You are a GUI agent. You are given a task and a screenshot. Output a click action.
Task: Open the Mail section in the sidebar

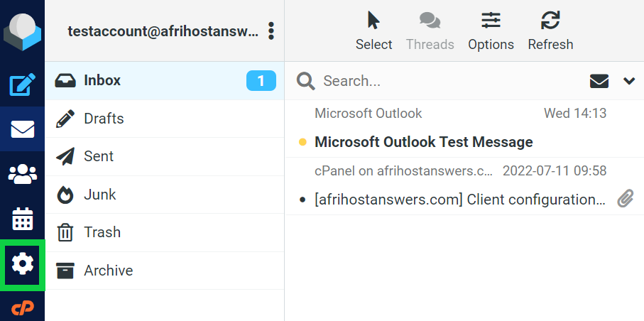pyautogui.click(x=22, y=129)
